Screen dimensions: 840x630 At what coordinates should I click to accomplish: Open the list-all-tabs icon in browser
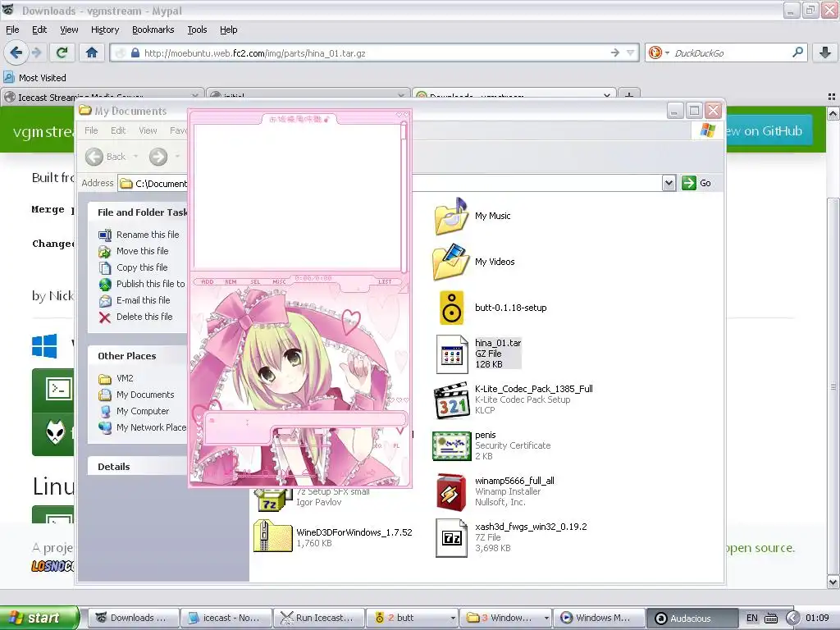[x=832, y=97]
